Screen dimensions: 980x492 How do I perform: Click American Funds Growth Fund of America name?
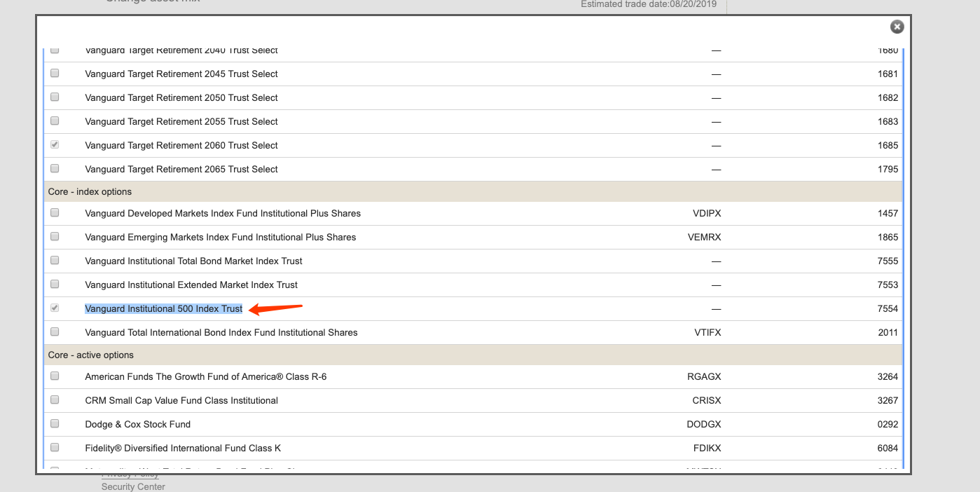206,376
